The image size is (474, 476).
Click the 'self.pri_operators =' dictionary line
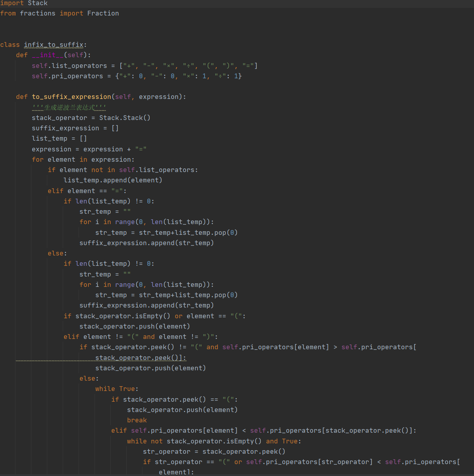(x=137, y=76)
